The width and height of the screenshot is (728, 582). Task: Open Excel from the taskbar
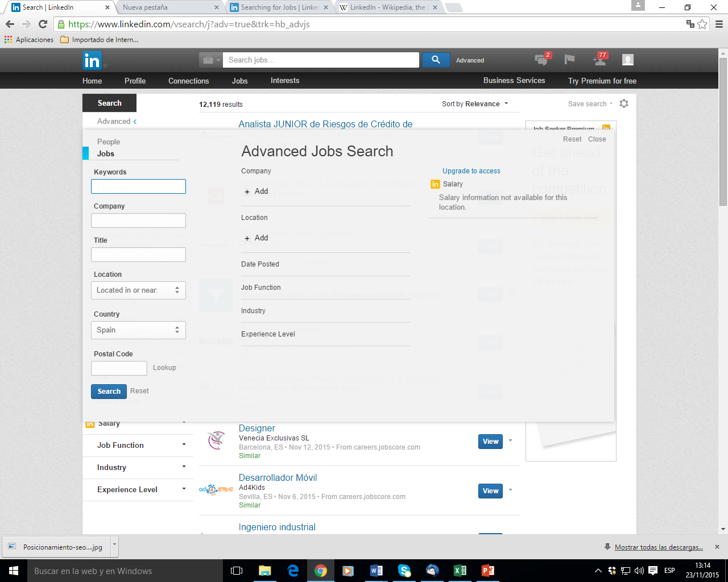pos(460,571)
